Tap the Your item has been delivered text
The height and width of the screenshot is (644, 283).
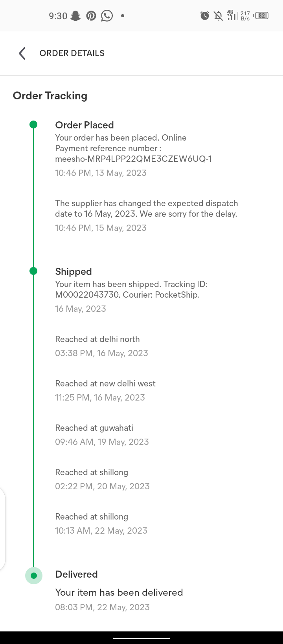(x=119, y=592)
